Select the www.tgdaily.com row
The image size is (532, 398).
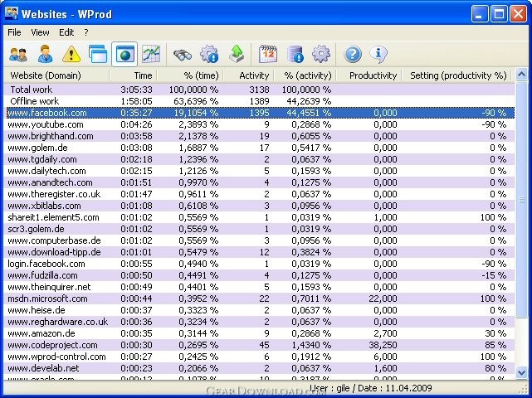260,159
